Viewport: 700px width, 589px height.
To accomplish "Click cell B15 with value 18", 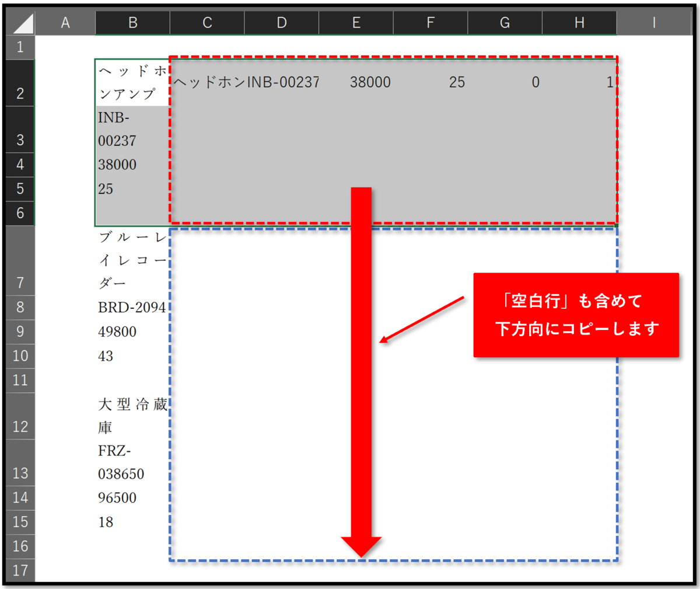I will coord(132,522).
